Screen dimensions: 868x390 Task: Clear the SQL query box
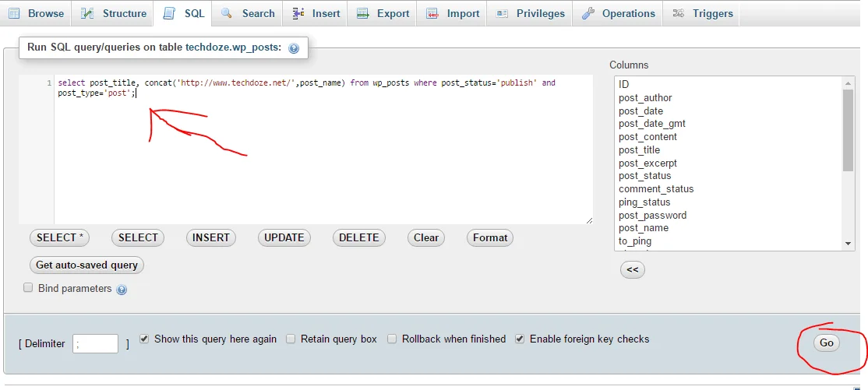426,238
